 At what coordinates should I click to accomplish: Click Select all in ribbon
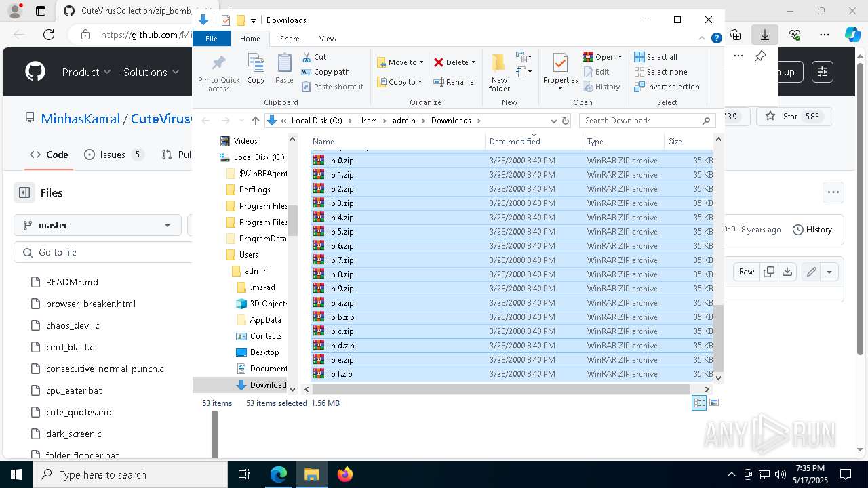pos(656,57)
